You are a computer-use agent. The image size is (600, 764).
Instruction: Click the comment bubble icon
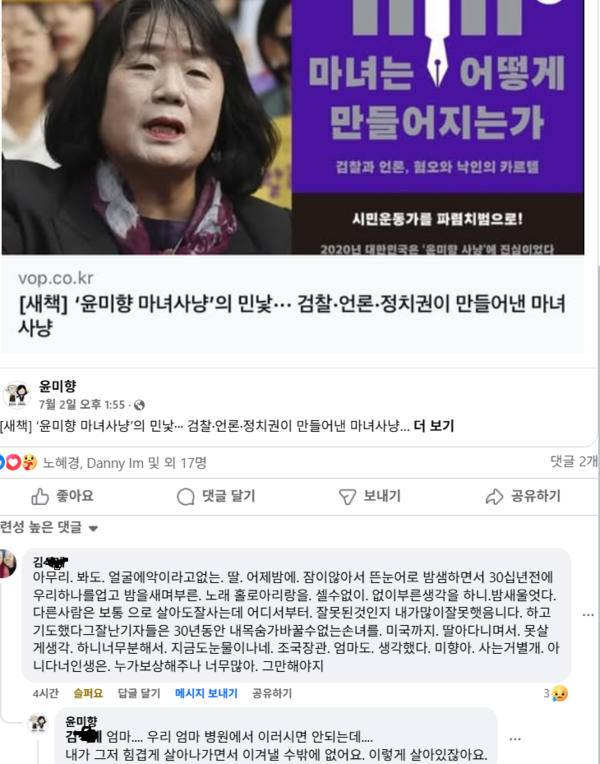pos(186,497)
